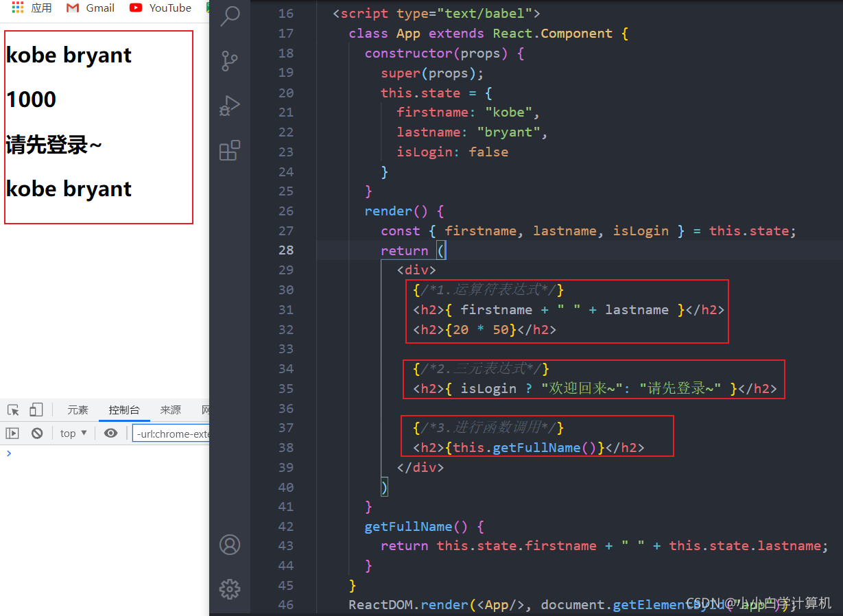843x616 pixels.
Task: Open Run and Debug view in VS Code
Action: click(230, 106)
